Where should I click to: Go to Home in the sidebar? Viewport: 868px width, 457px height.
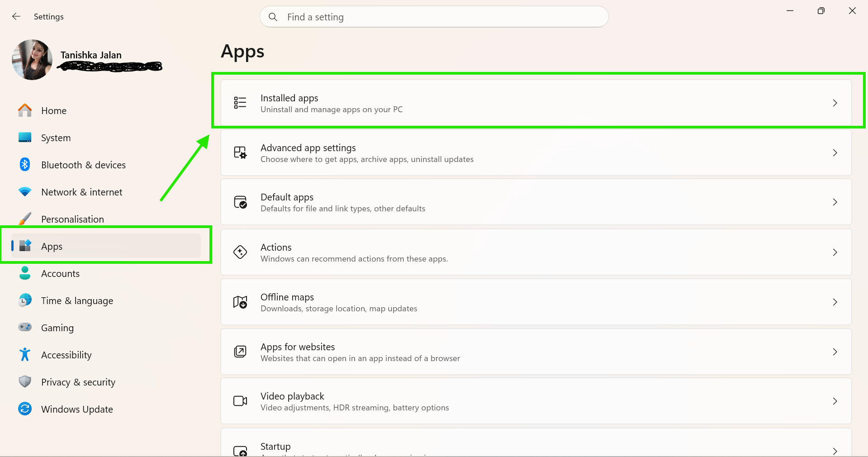click(x=106, y=110)
